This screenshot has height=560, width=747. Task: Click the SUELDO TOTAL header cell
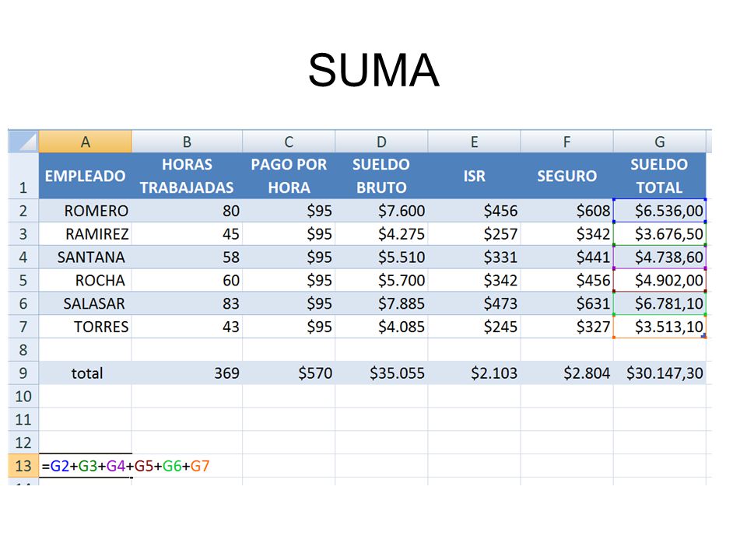pyautogui.click(x=659, y=176)
